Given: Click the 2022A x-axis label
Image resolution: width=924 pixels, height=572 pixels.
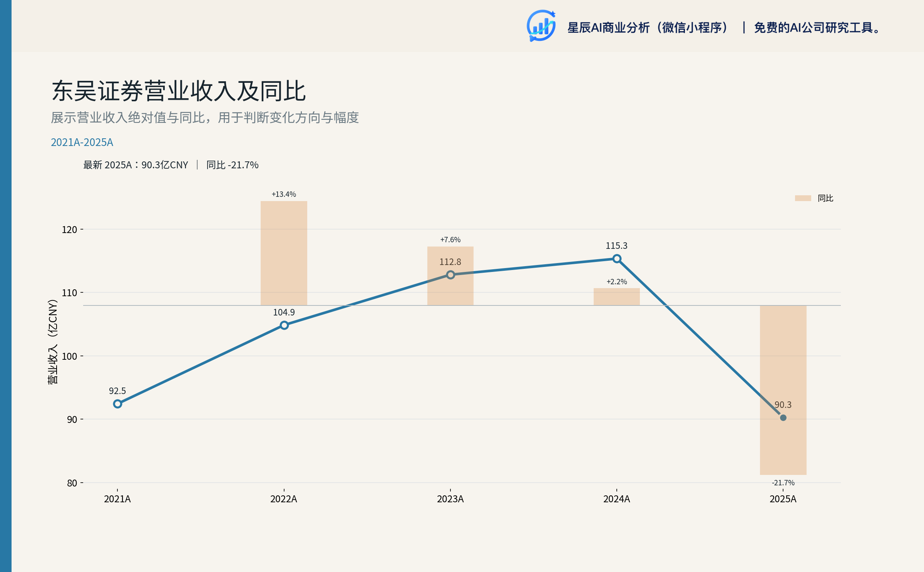Looking at the screenshot, I should click(284, 499).
